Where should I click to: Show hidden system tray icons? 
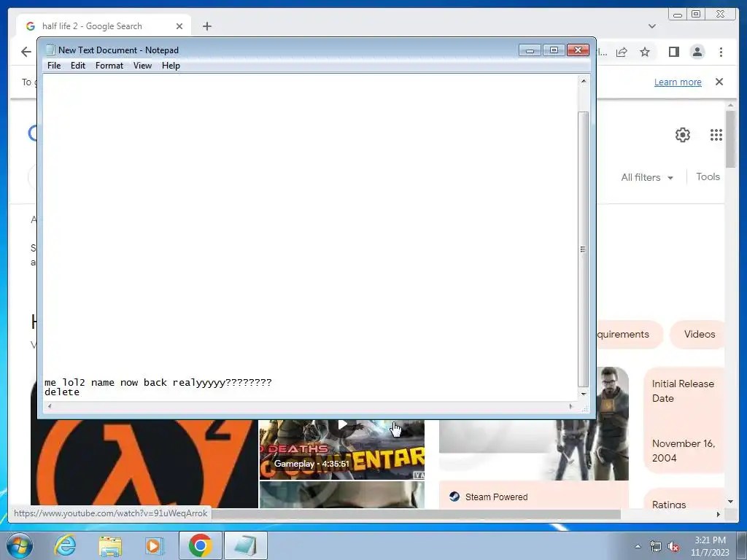[638, 546]
